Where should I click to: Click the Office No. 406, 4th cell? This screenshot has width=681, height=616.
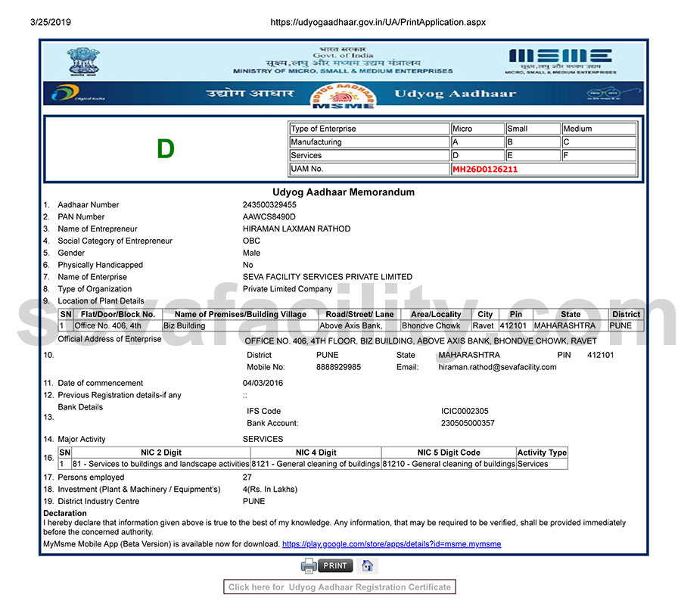[117, 326]
